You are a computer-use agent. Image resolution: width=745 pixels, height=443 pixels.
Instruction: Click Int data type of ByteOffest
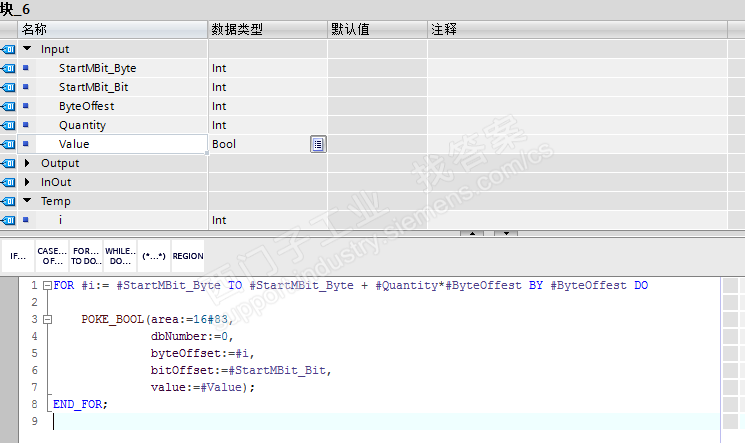[219, 106]
